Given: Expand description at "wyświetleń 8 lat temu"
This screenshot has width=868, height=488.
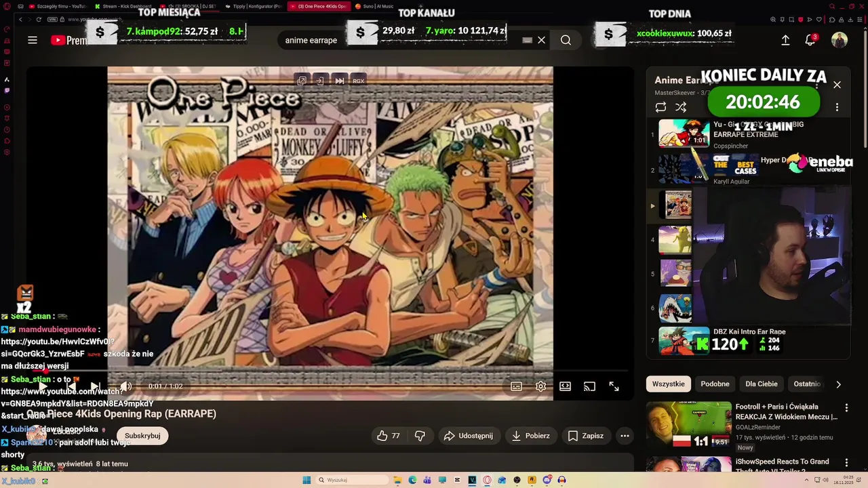Looking at the screenshot, I should click(80, 464).
